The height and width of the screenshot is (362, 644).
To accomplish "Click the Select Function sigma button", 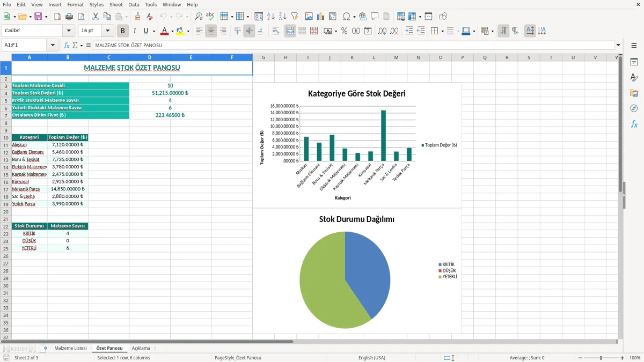I will coord(75,46).
